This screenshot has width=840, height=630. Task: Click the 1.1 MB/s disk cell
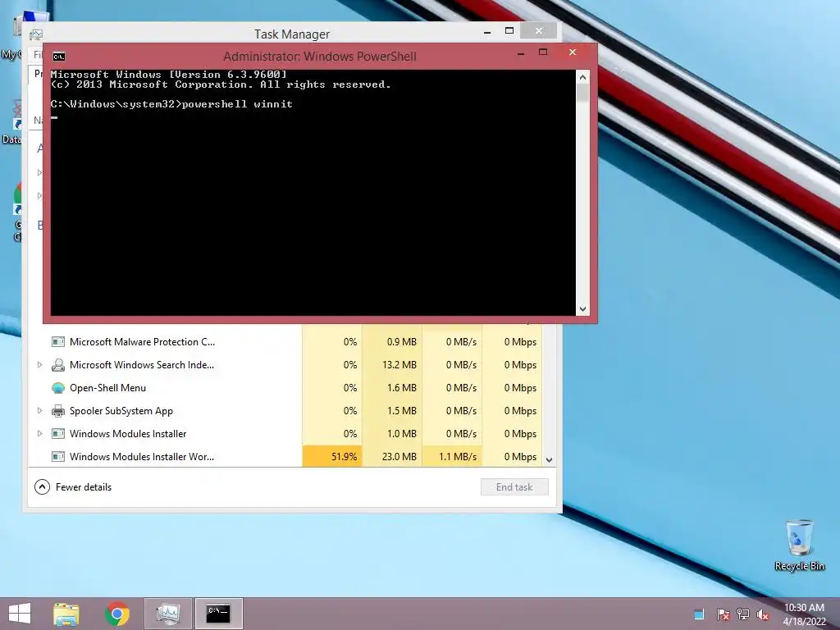coord(452,457)
